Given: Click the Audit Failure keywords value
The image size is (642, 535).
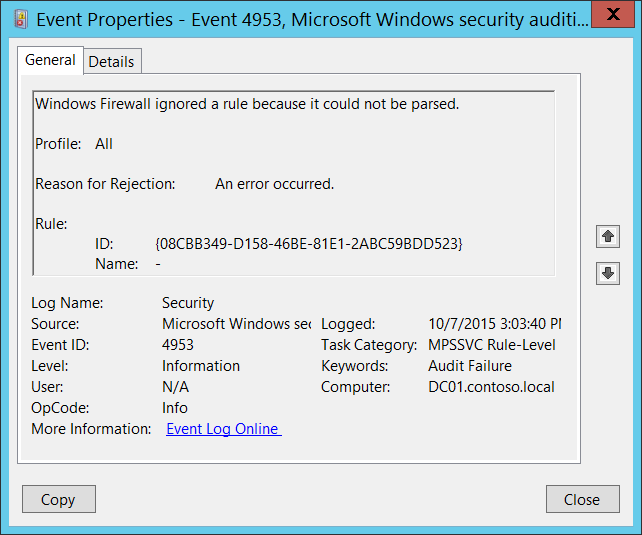Looking at the screenshot, I should [470, 366].
